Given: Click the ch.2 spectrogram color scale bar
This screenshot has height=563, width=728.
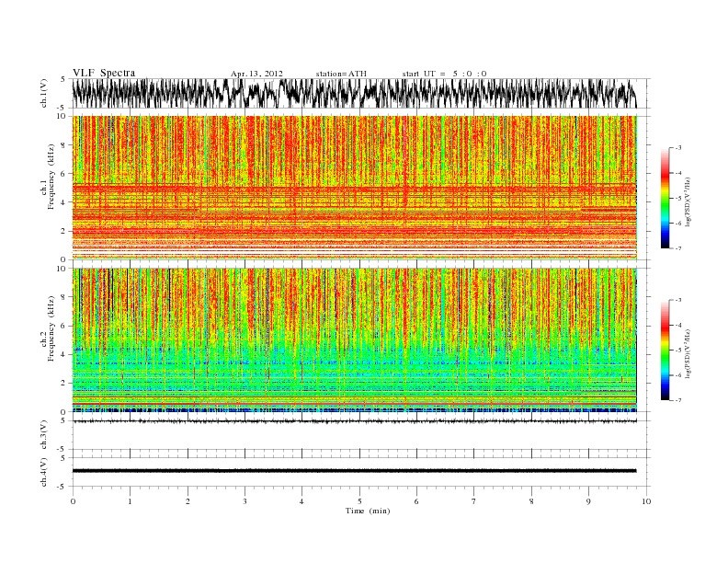Looking at the screenshot, I should pyautogui.click(x=665, y=350).
